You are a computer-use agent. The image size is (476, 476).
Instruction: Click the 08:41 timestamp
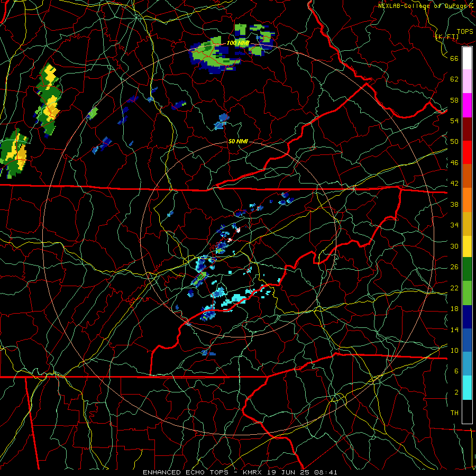click(326, 472)
